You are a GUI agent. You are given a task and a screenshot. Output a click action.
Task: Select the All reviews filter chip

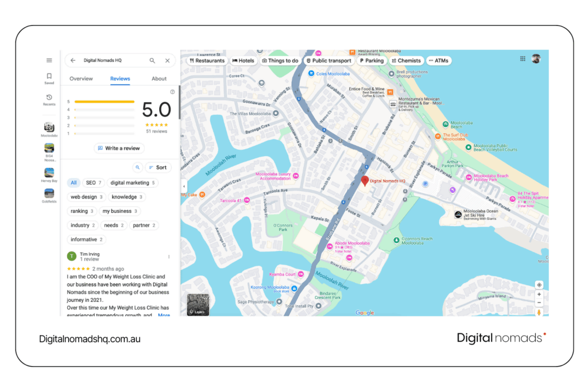[x=73, y=183]
